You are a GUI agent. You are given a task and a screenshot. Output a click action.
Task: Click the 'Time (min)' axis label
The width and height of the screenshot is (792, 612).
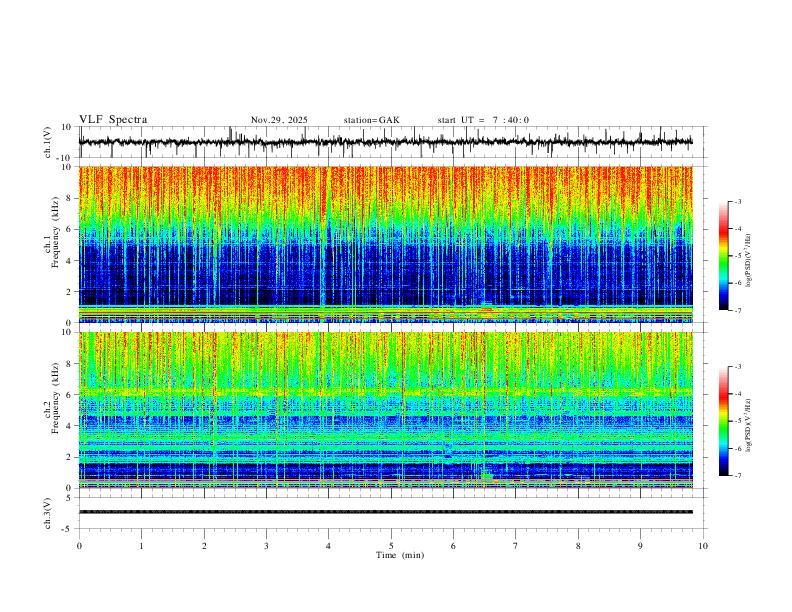pyautogui.click(x=400, y=555)
